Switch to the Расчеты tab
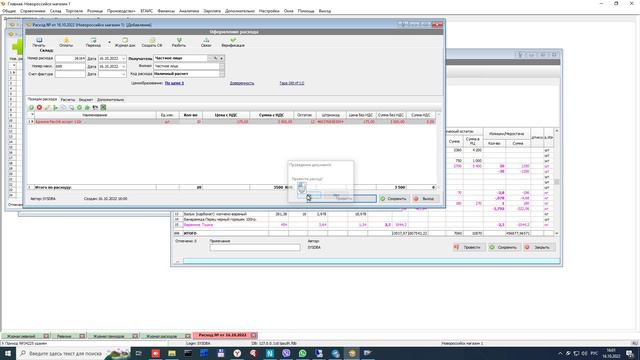Viewport: 640px width, 360px height. point(68,100)
